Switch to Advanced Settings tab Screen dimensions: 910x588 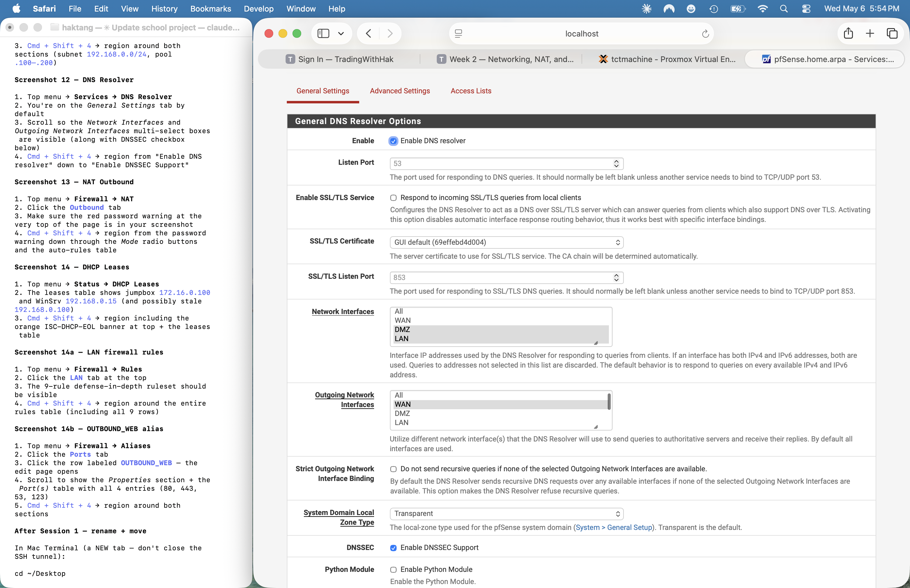click(x=399, y=91)
